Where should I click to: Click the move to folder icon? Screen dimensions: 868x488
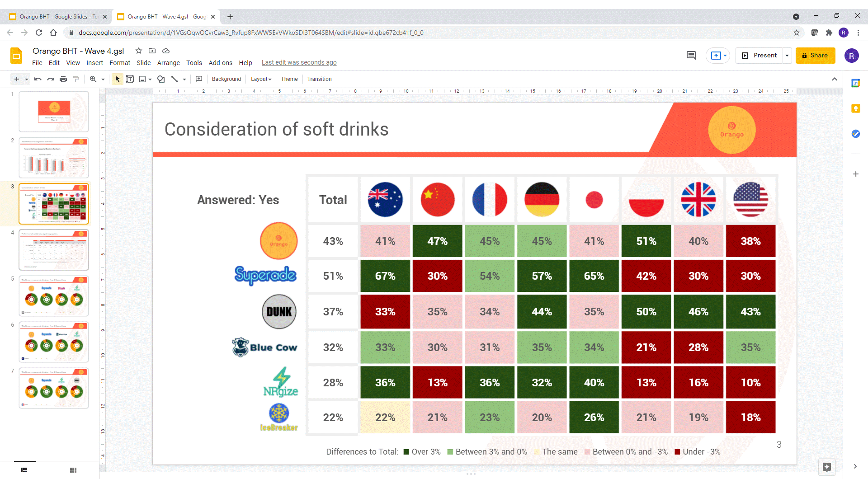click(x=152, y=51)
